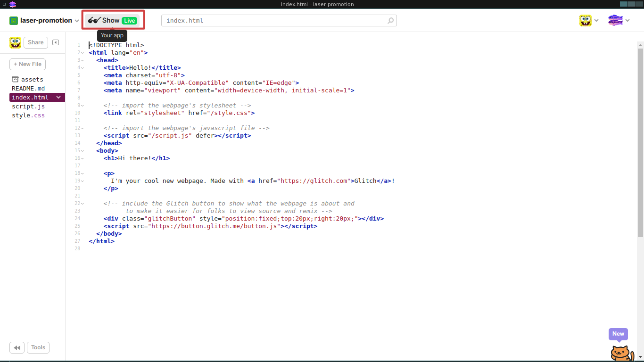Click the purple fish Glitch icon
Viewport: 644px width, 362px height.
point(615,20)
